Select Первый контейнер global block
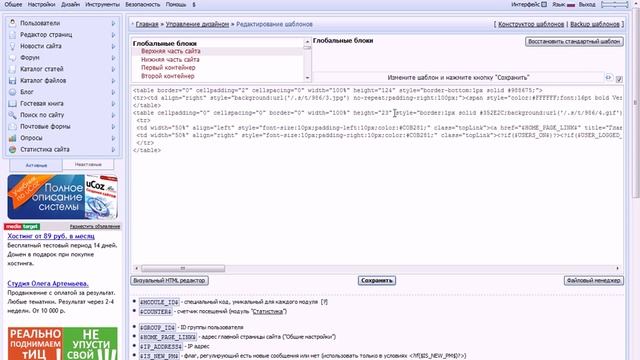This screenshot has width=640, height=360. (168, 68)
